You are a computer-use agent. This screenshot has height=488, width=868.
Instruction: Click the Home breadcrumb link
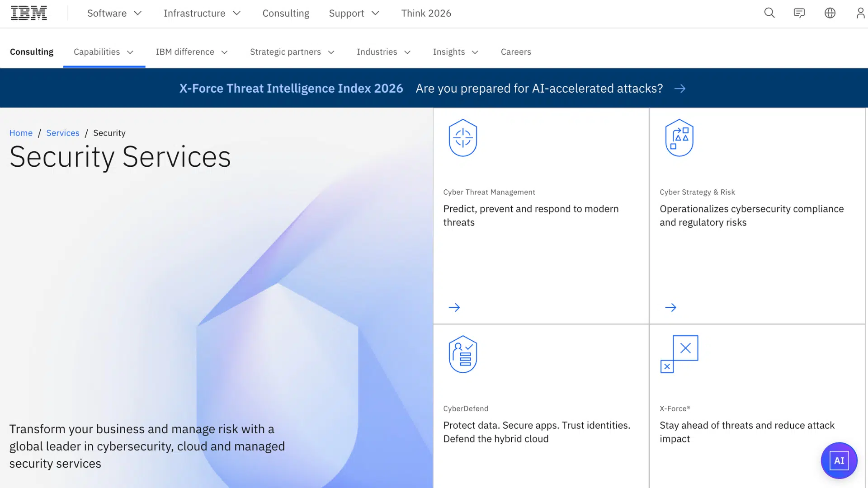(x=21, y=133)
